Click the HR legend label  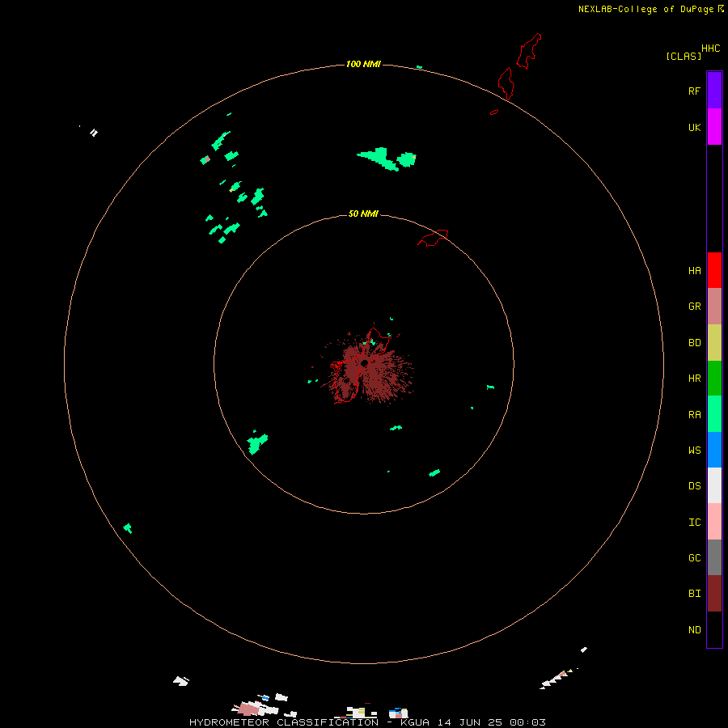[694, 379]
